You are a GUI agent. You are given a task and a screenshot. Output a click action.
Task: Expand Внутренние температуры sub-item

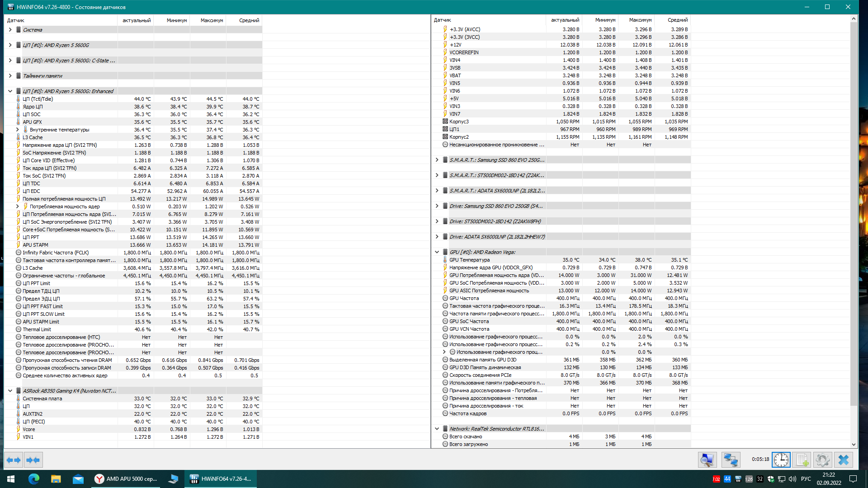tap(18, 130)
